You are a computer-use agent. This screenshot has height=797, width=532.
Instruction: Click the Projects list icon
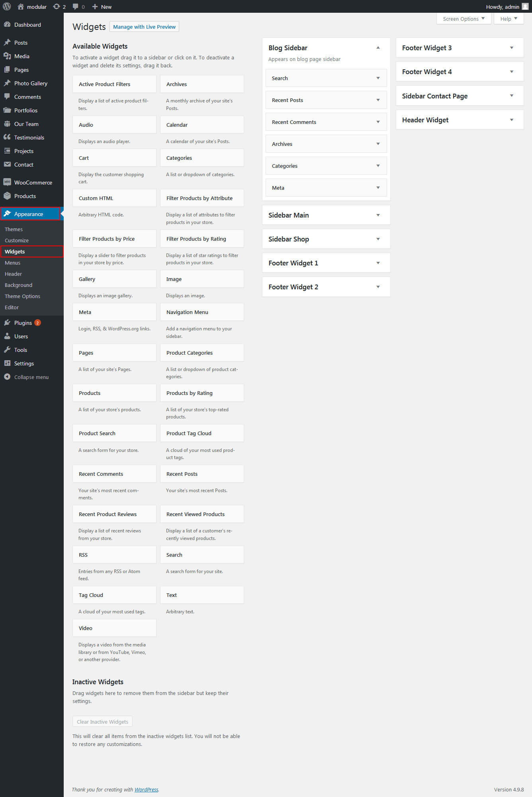(x=7, y=151)
